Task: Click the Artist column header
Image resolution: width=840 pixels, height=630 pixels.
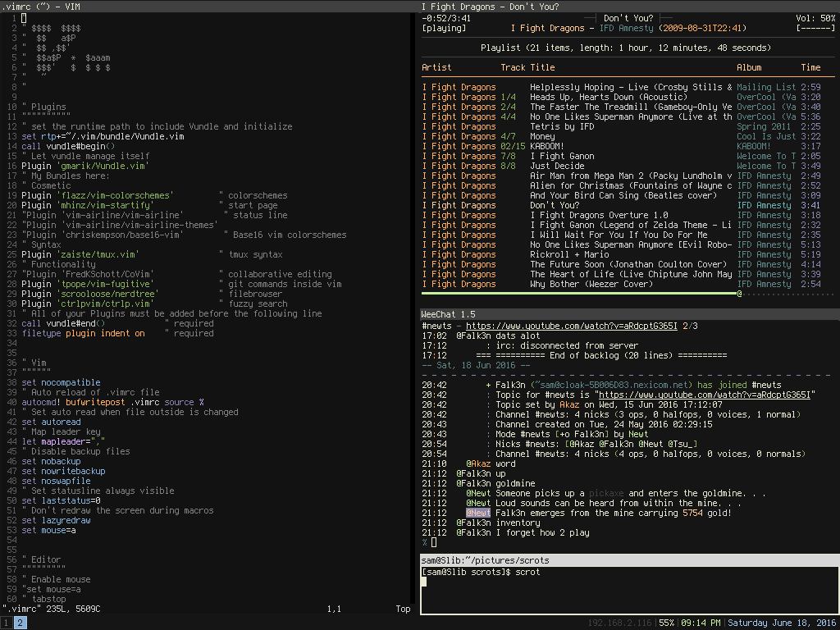Action: pyautogui.click(x=436, y=67)
